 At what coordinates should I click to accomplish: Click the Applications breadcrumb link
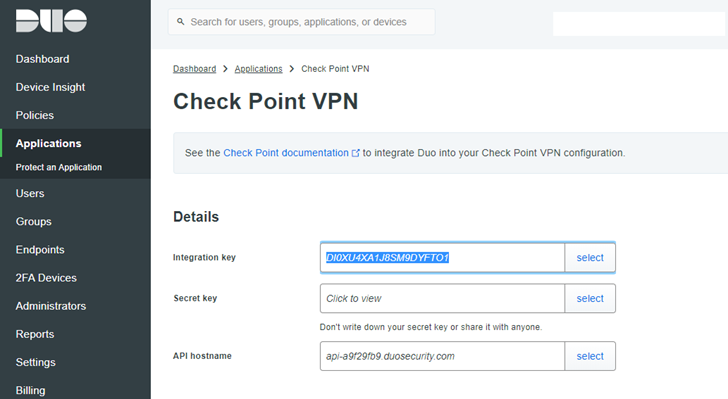click(258, 69)
